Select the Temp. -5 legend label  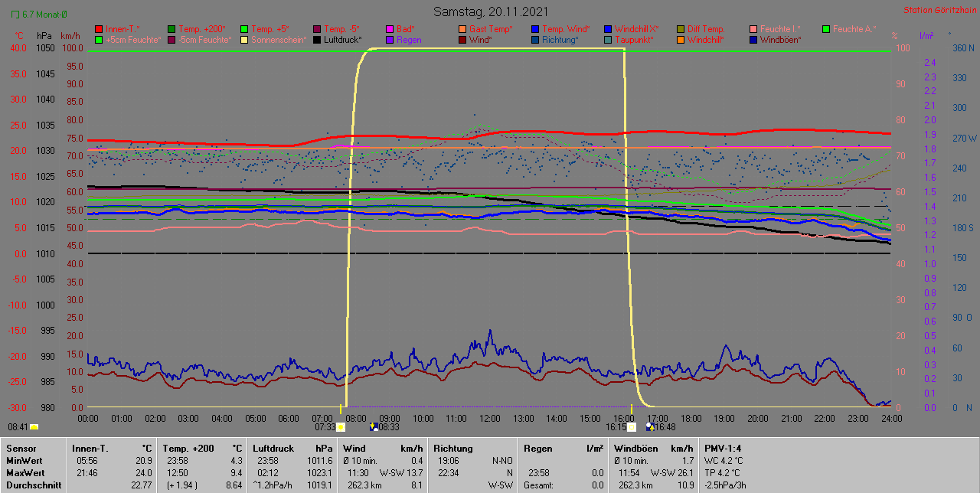tap(342, 29)
